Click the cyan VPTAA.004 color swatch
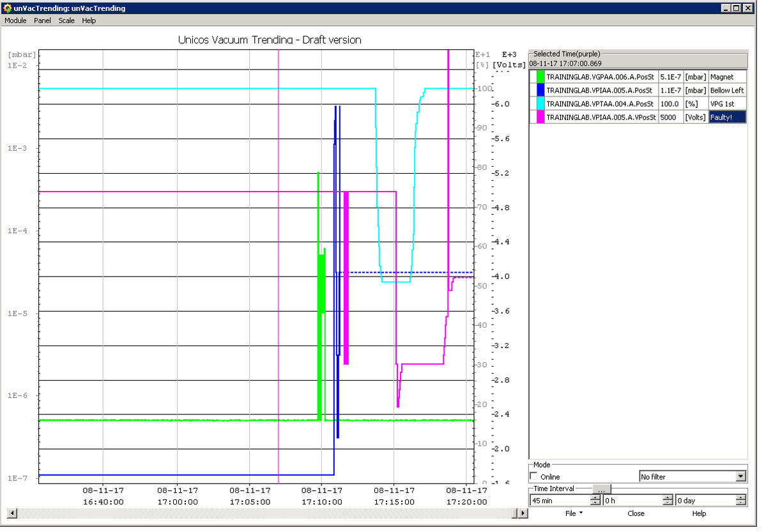 click(x=540, y=103)
